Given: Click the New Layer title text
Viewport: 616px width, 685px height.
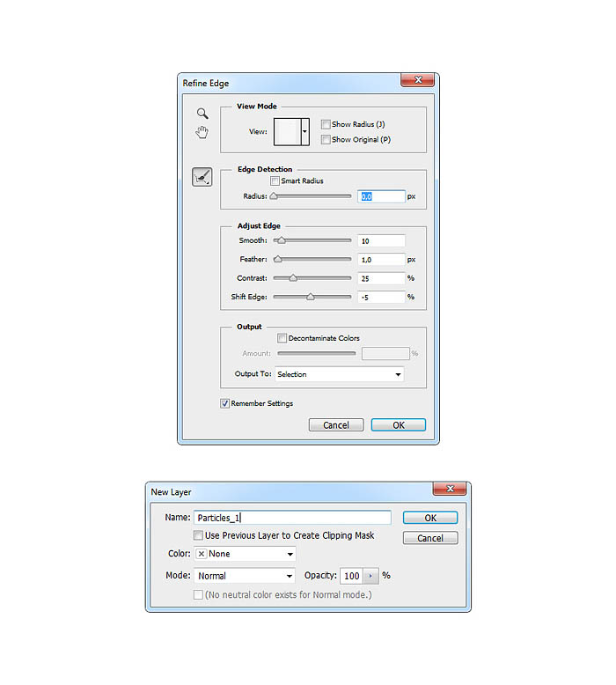Looking at the screenshot, I should point(171,492).
